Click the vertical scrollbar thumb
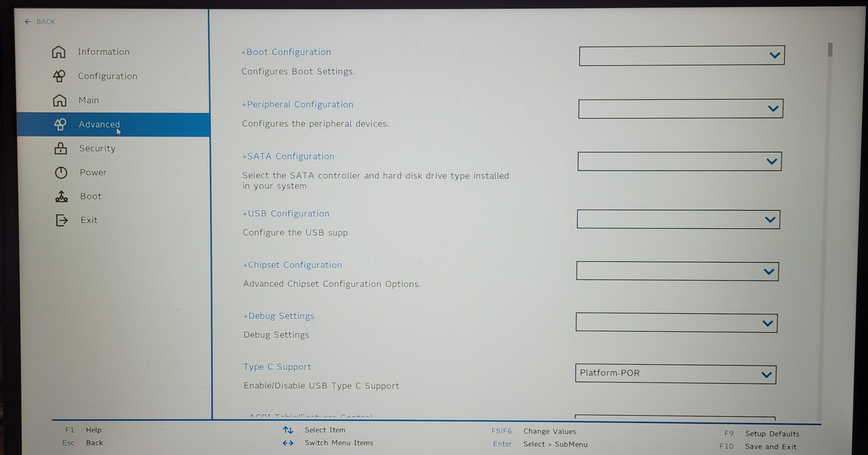 tap(830, 50)
